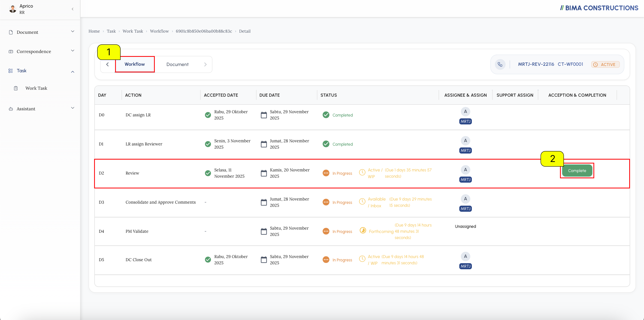Switch to the Workflow tab

[x=135, y=64]
